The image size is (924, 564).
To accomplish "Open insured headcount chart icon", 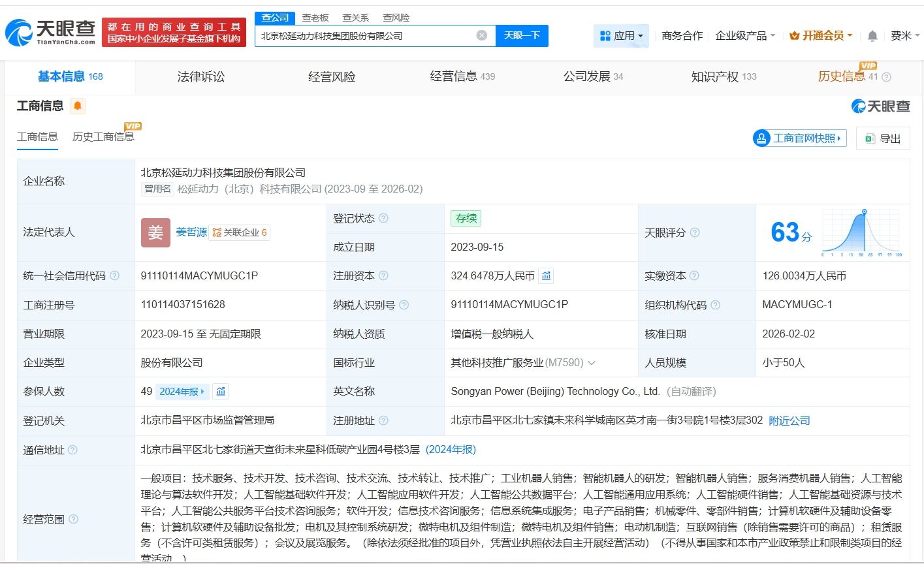I will pos(221,392).
